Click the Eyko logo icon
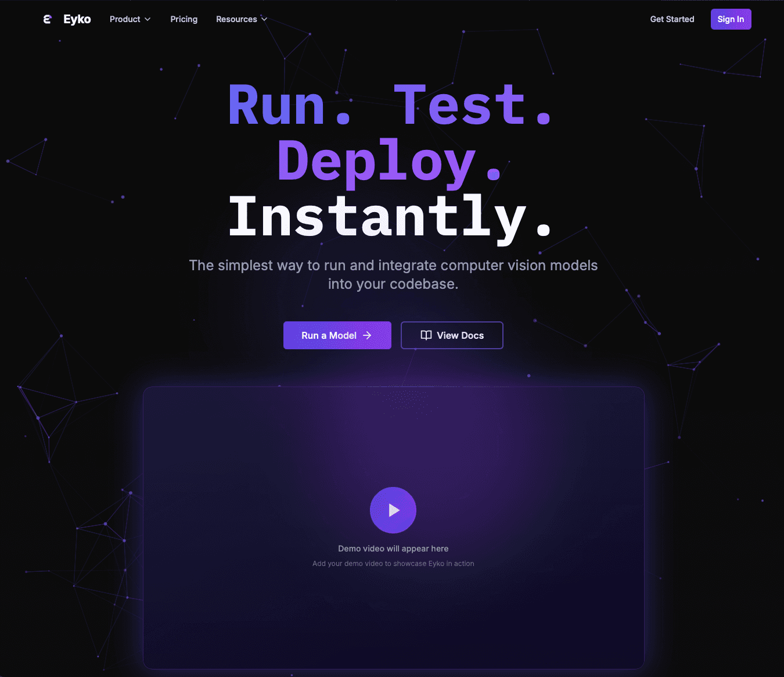The image size is (784, 677). [48, 19]
